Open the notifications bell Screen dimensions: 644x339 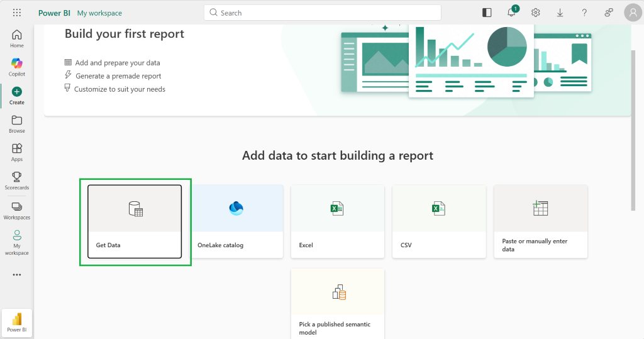511,13
